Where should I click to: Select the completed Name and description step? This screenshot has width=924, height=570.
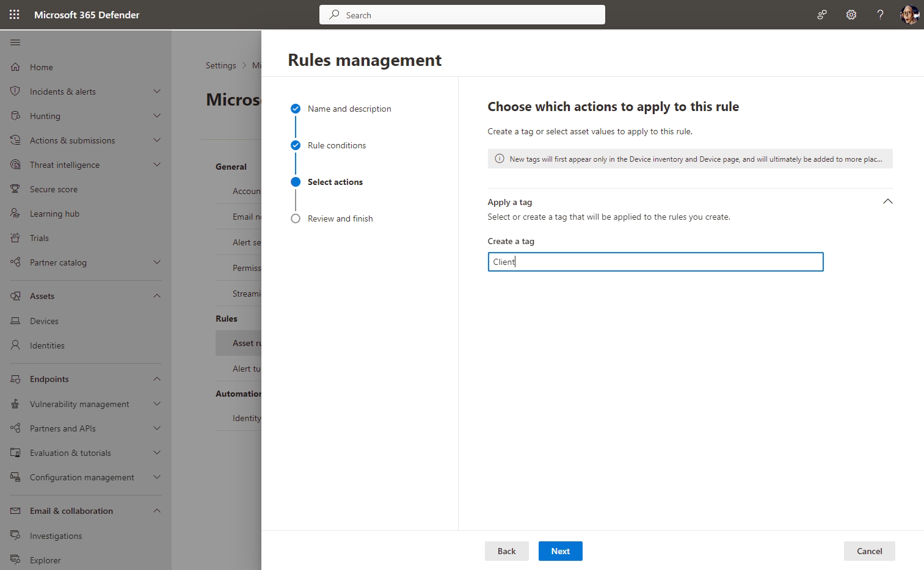pyautogui.click(x=296, y=108)
